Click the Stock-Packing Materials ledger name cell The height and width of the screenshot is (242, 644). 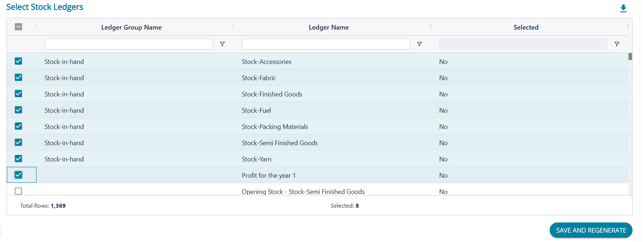(x=275, y=127)
